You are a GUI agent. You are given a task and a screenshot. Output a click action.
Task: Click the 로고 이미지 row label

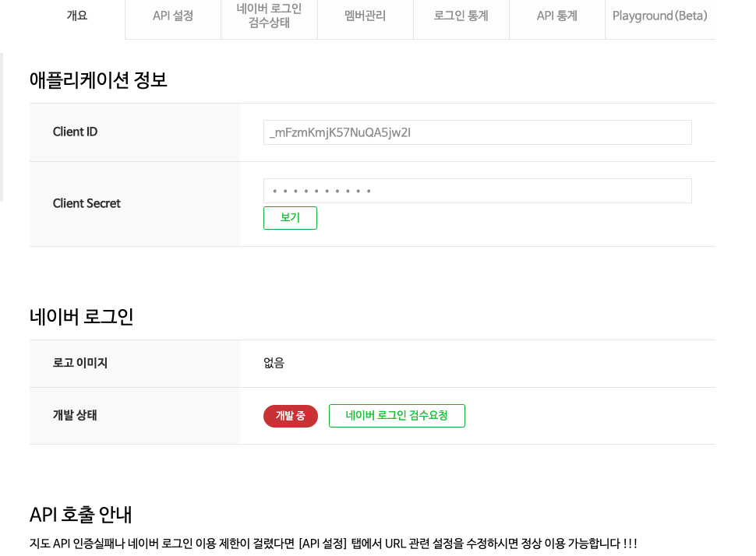(80, 363)
